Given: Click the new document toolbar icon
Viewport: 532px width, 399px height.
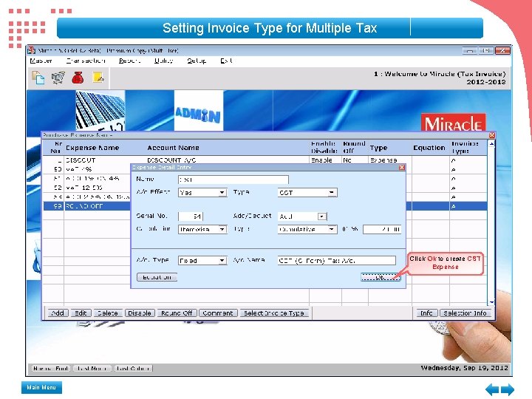Looking at the screenshot, I should [38, 78].
